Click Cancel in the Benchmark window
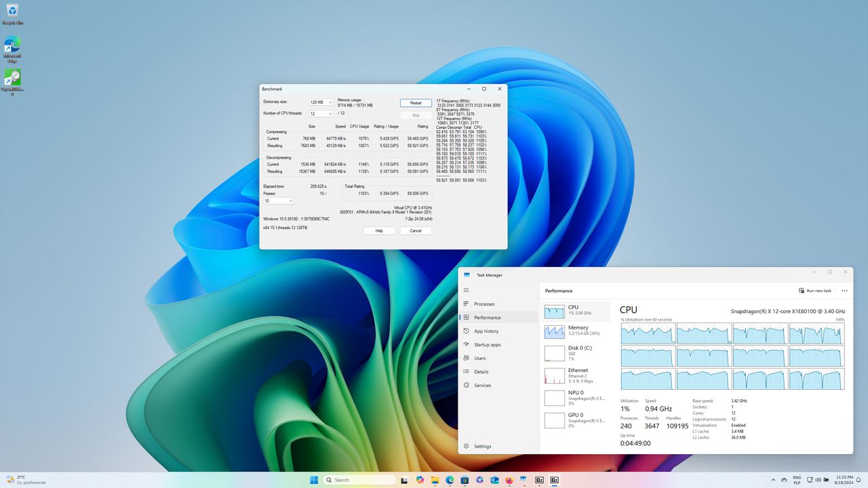Screen dimensions: 868x488 [416, 230]
